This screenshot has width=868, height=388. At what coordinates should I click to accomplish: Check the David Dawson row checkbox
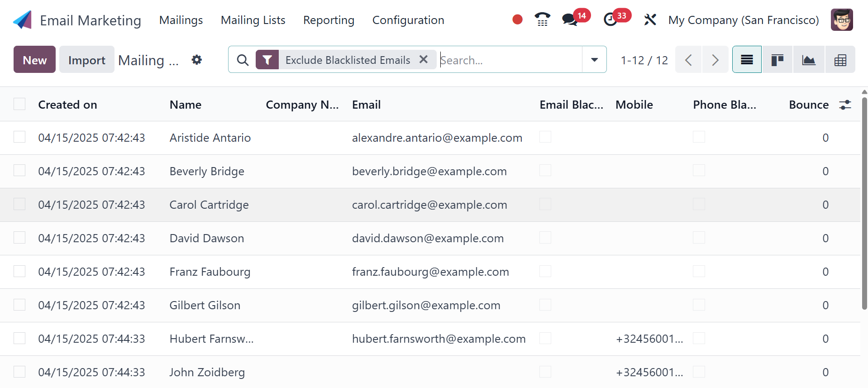[x=19, y=238]
